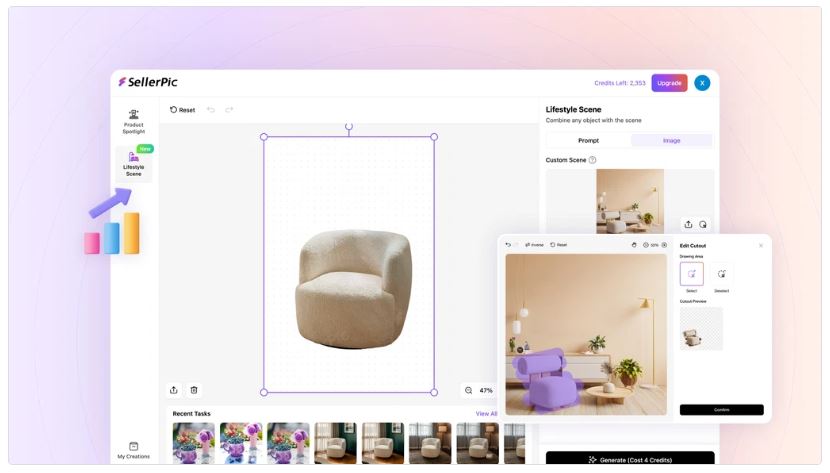Viewport: 830px width, 473px height.
Task: Upload an image with the canvas upload icon
Action: pos(174,390)
